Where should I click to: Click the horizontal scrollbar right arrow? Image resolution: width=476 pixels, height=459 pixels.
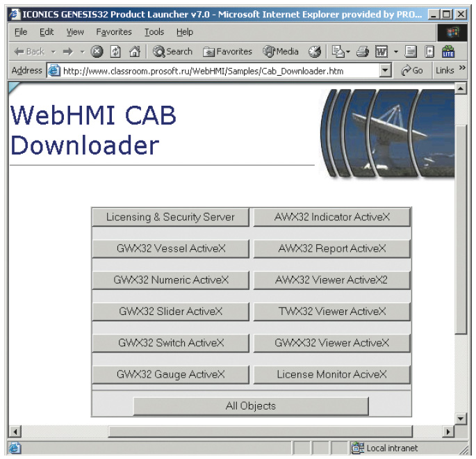[448, 431]
